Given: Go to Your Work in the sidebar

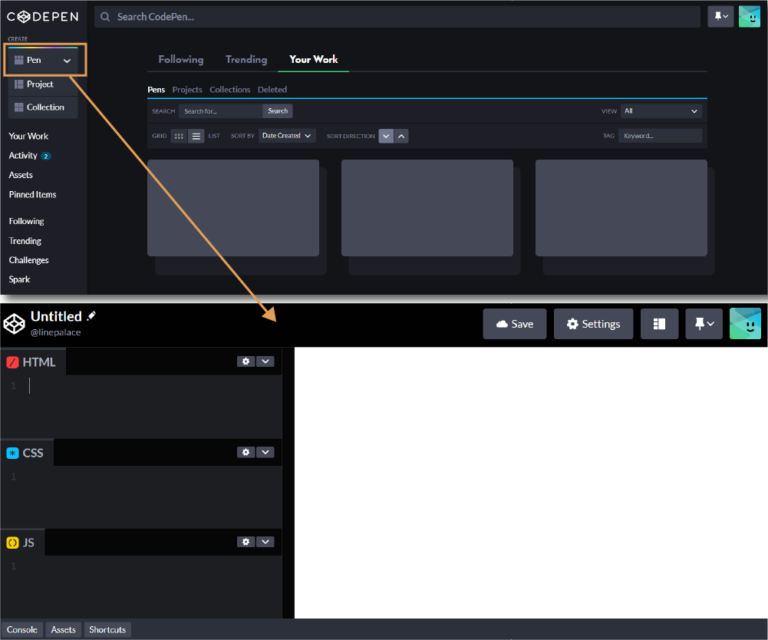Looking at the screenshot, I should tap(28, 136).
